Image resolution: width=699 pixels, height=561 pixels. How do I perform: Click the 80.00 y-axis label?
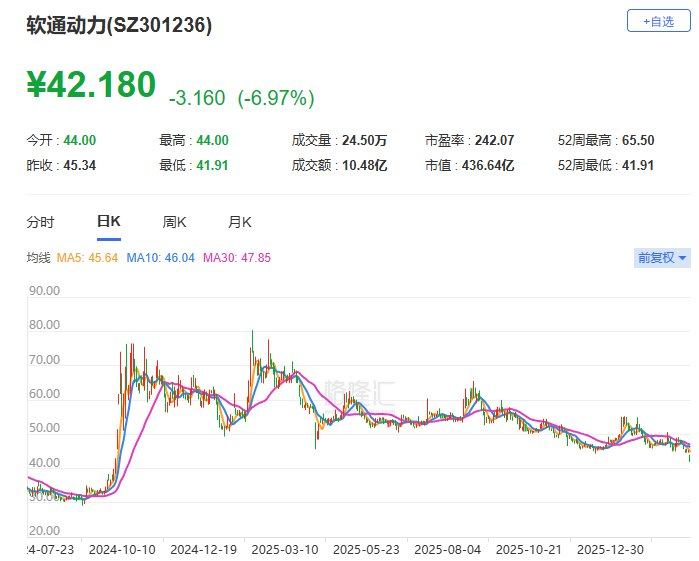tap(44, 325)
